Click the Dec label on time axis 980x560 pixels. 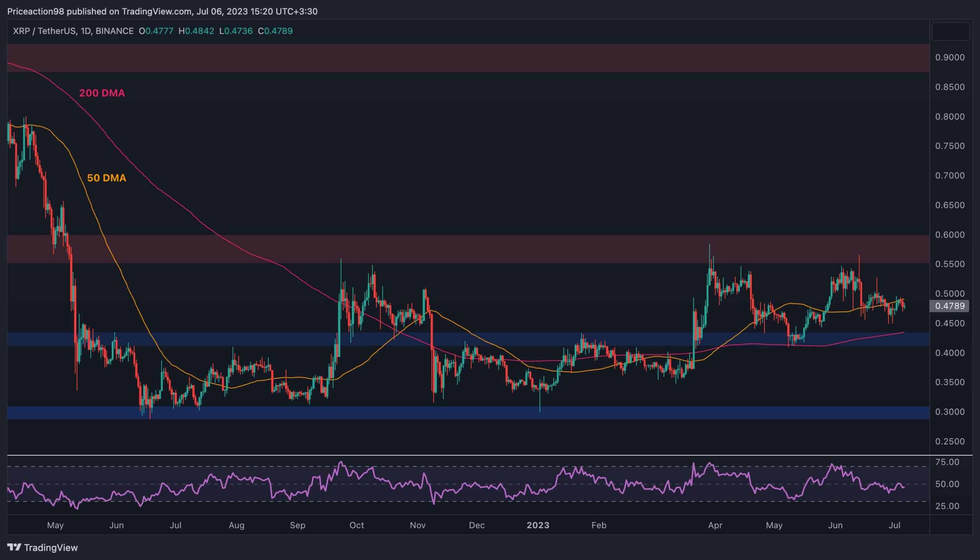click(x=477, y=526)
